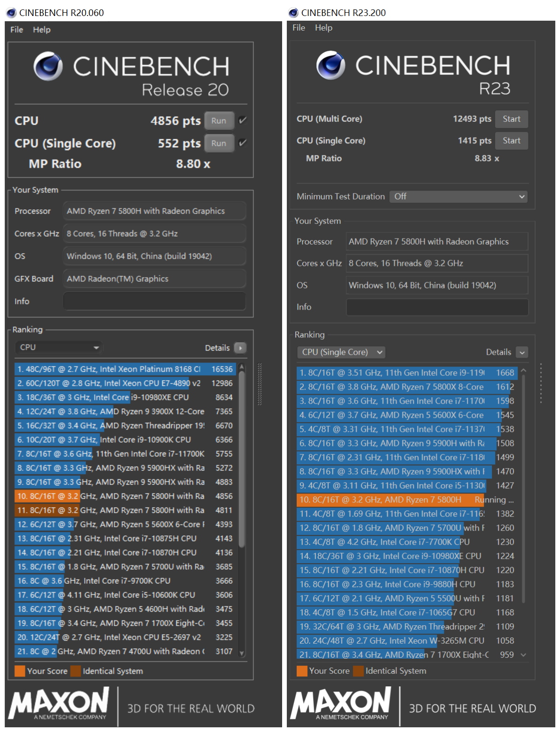Image resolution: width=560 pixels, height=732 pixels.
Task: Start the CPU (Single Core) test in R23
Action: click(x=512, y=141)
